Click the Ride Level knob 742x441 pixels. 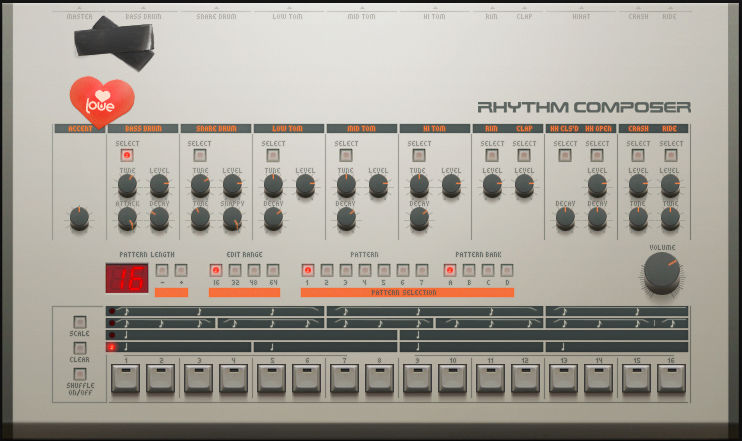tap(670, 185)
